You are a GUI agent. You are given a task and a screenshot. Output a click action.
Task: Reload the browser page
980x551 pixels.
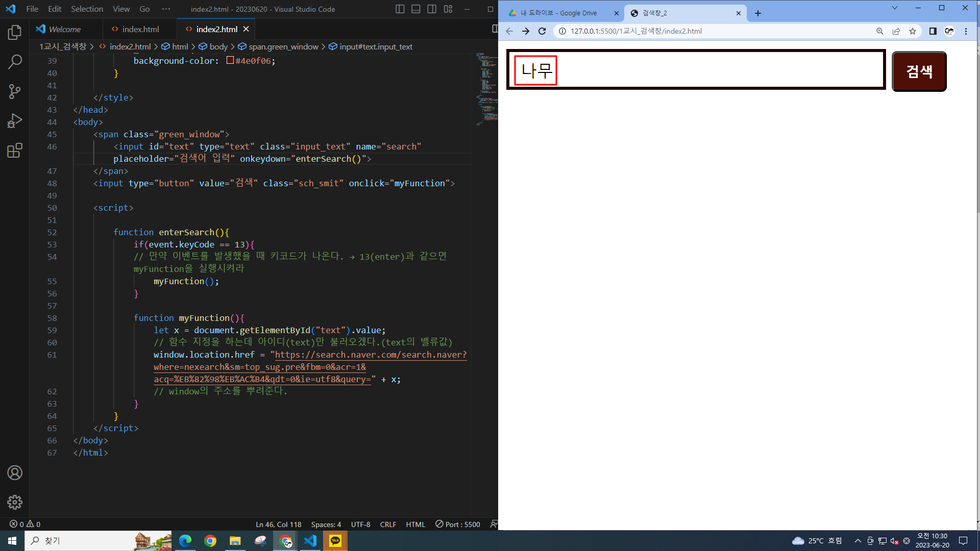[x=542, y=31]
